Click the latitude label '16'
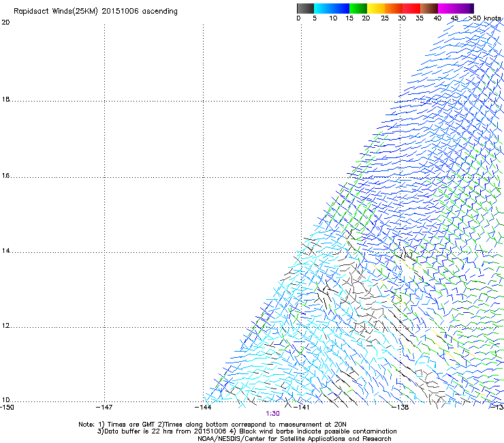This screenshot has height=443, width=504. pos(5,175)
